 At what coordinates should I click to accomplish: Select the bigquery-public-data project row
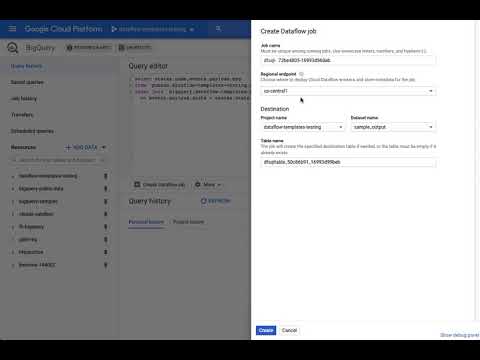tap(41, 189)
